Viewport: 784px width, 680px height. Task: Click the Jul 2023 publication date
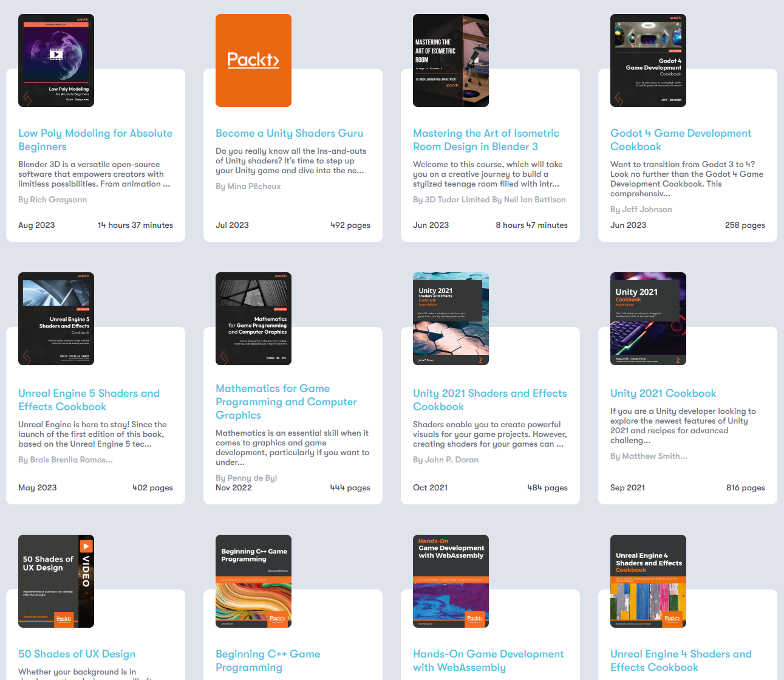tap(232, 225)
